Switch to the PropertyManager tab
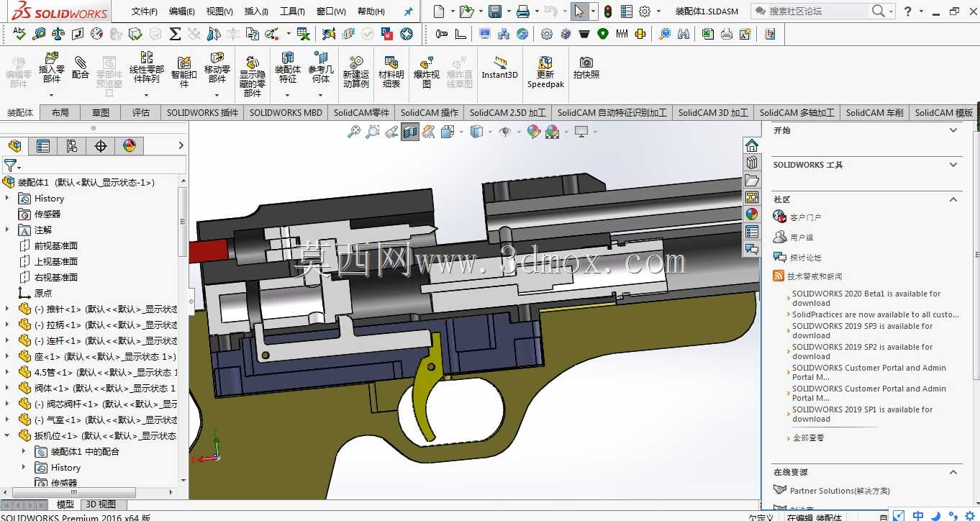The height and width of the screenshot is (521, 980). tap(43, 146)
